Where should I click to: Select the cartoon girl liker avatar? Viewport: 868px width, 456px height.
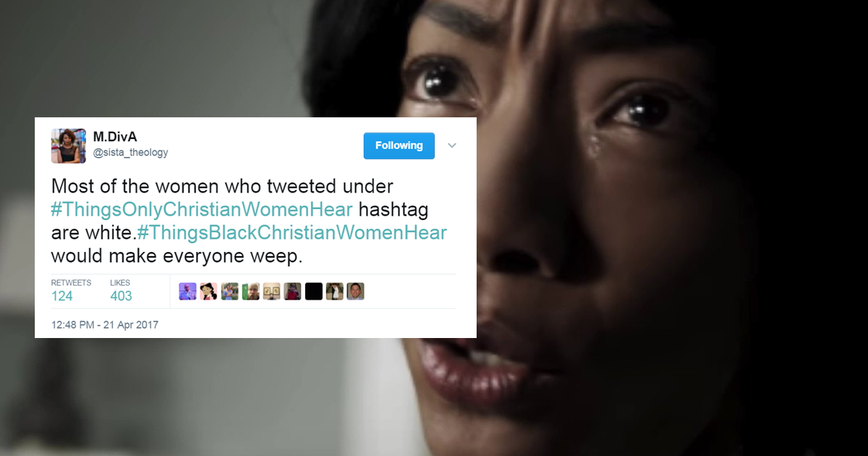[x=208, y=291]
